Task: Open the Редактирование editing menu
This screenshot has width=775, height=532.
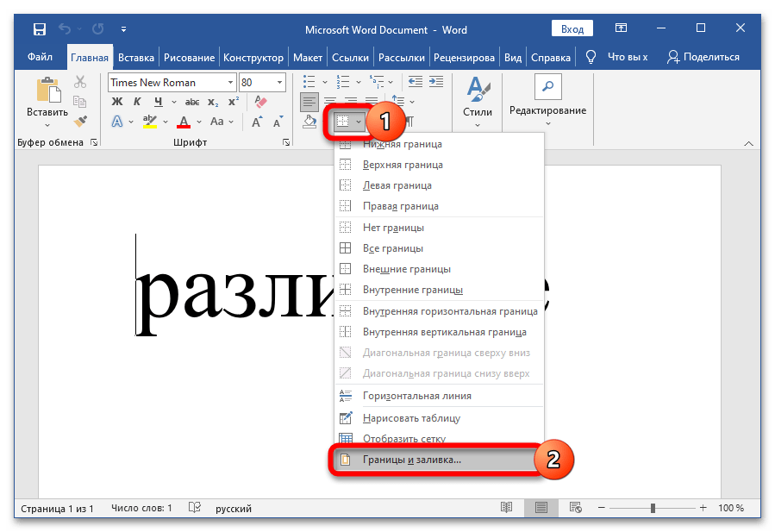Action: pos(547,101)
